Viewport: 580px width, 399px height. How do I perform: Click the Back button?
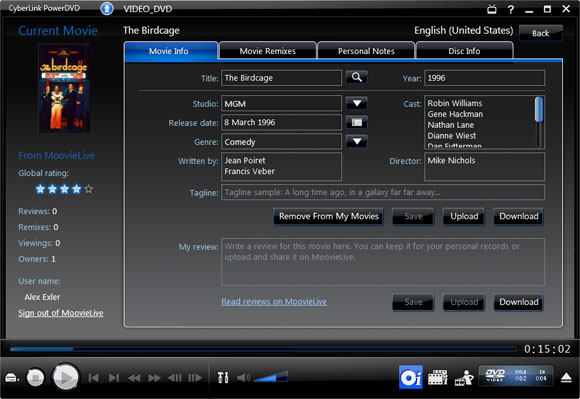click(541, 33)
